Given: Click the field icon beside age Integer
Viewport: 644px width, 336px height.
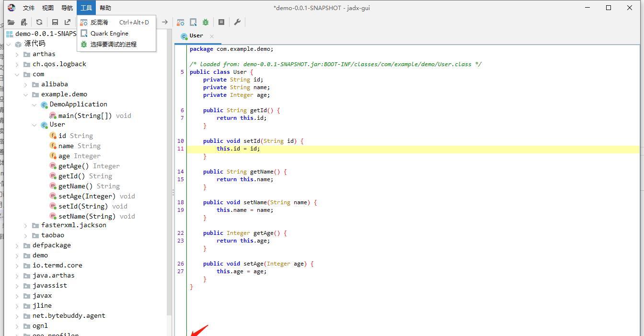Looking at the screenshot, I should click(53, 156).
